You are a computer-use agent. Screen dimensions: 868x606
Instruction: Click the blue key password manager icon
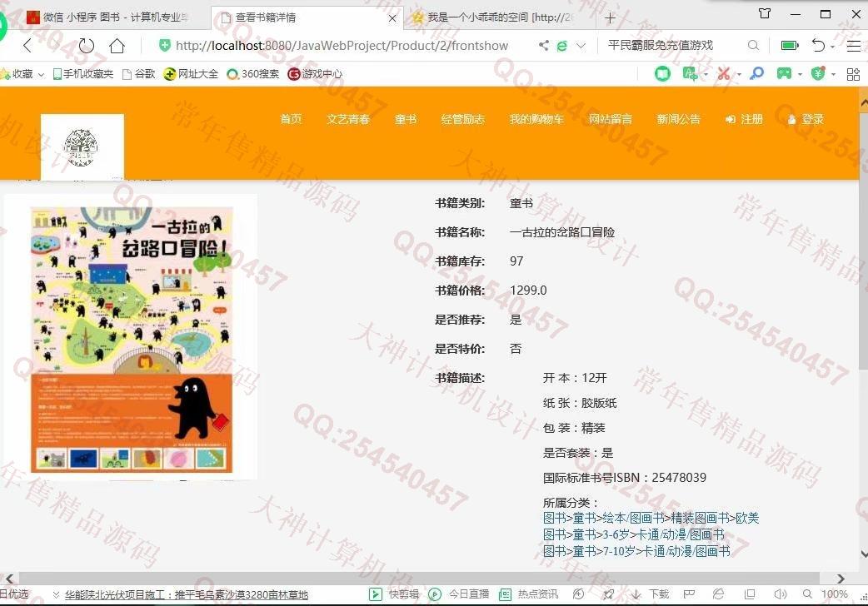click(756, 73)
